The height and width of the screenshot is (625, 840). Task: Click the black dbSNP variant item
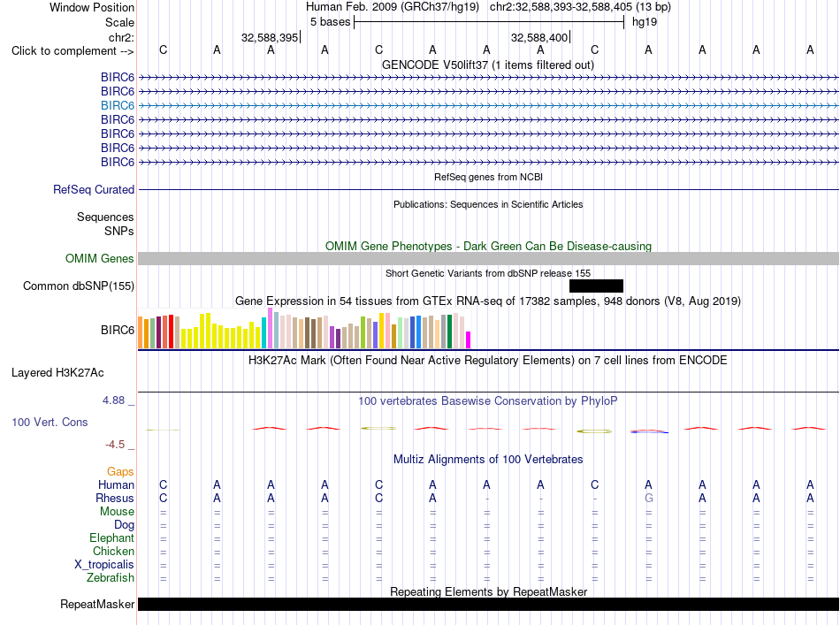point(596,286)
